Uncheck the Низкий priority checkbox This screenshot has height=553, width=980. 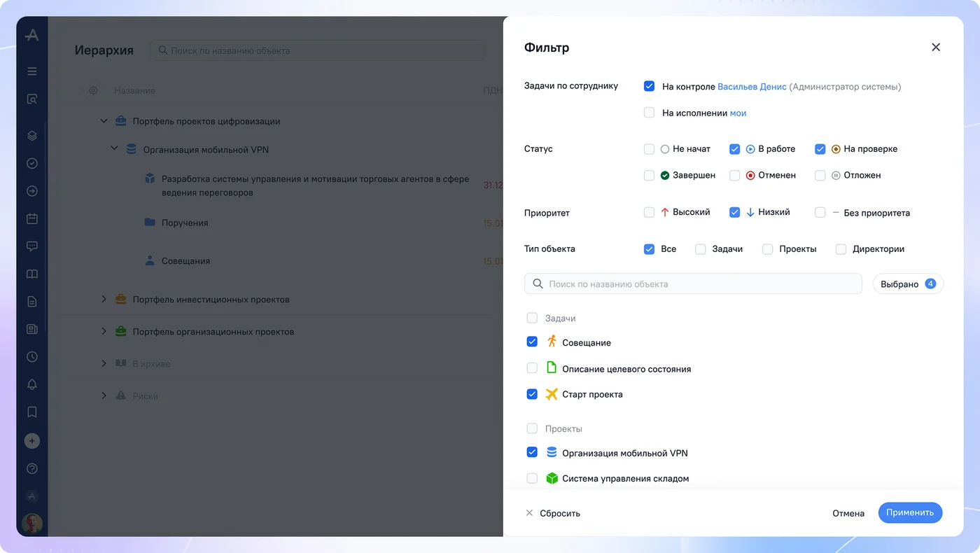coord(734,212)
